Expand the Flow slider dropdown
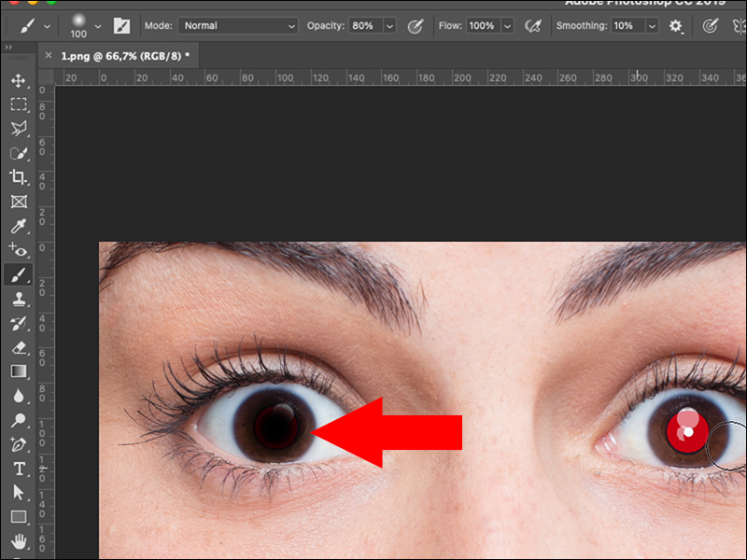This screenshot has width=747, height=560. coord(507,26)
